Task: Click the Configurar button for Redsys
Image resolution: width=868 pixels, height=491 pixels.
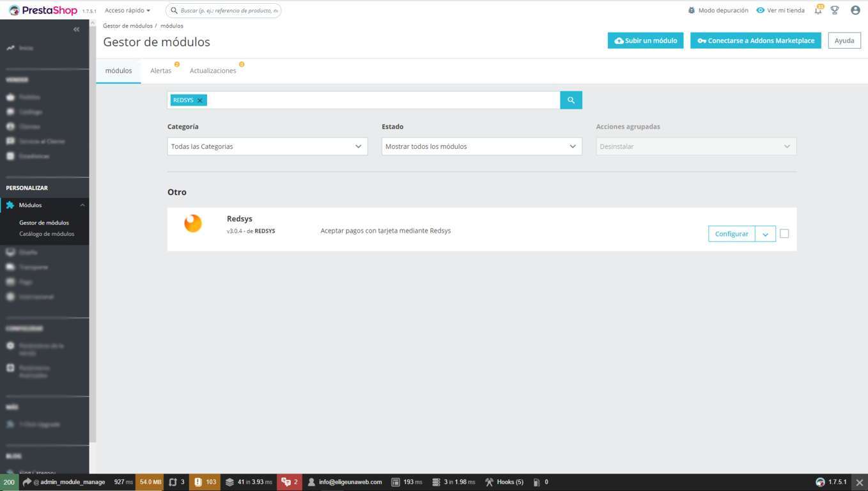Action: point(731,234)
